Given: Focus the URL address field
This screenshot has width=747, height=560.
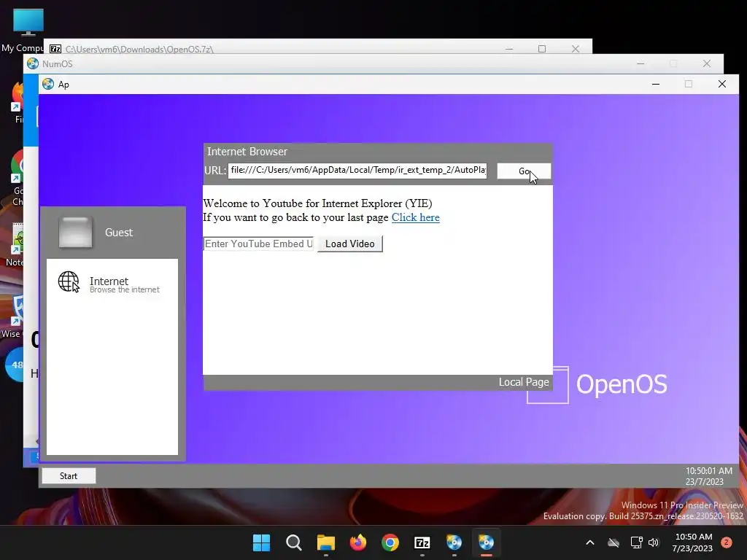Looking at the screenshot, I should (x=357, y=171).
